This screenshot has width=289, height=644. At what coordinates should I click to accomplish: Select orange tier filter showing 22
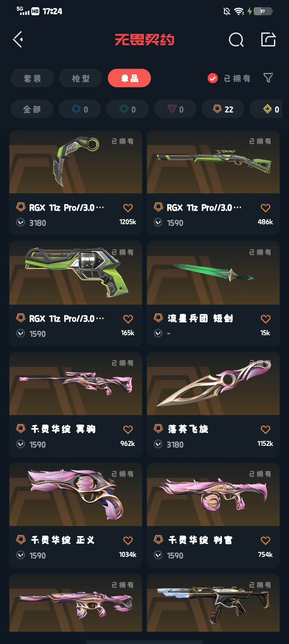[223, 109]
